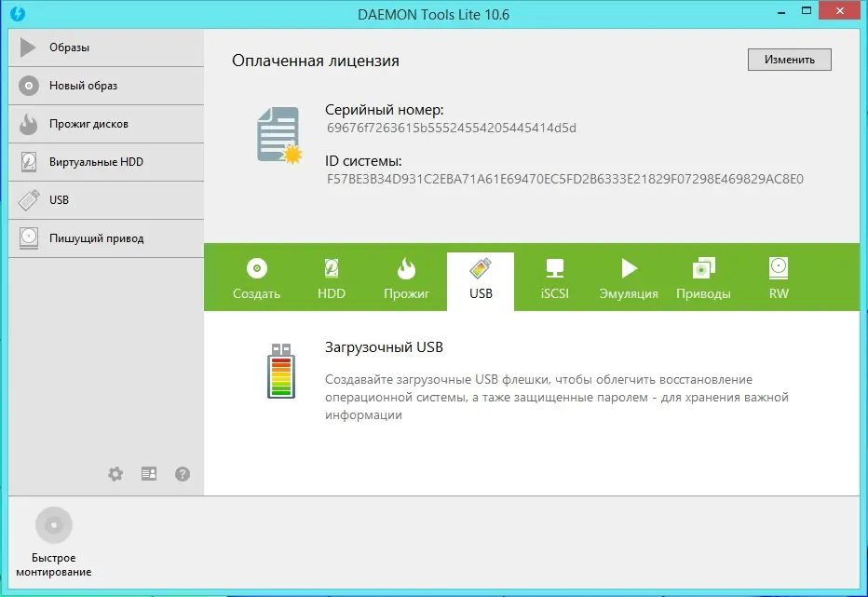Switch to iSCSI using its monitor icon

pos(554,270)
